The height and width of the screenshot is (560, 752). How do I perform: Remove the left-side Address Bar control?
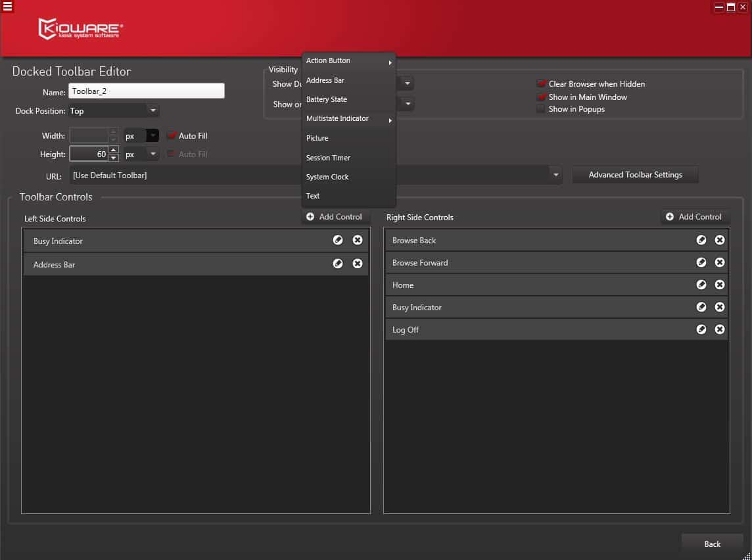(358, 264)
